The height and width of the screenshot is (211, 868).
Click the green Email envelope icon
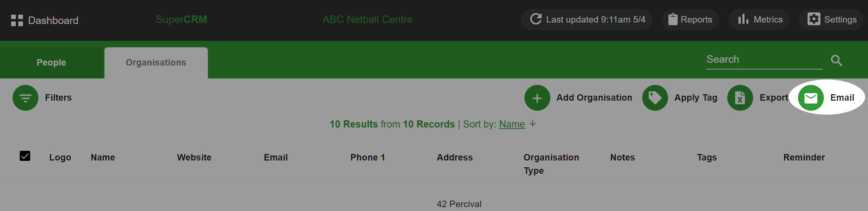point(811,98)
